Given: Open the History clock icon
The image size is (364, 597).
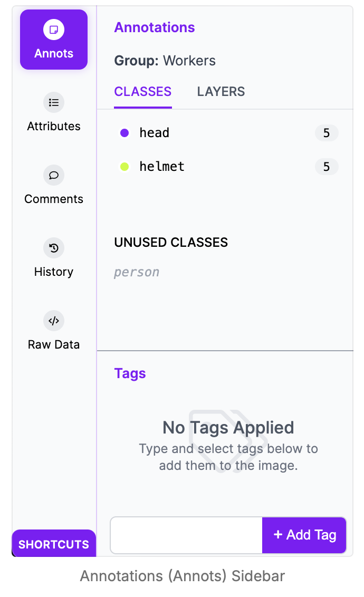Looking at the screenshot, I should click(x=54, y=248).
